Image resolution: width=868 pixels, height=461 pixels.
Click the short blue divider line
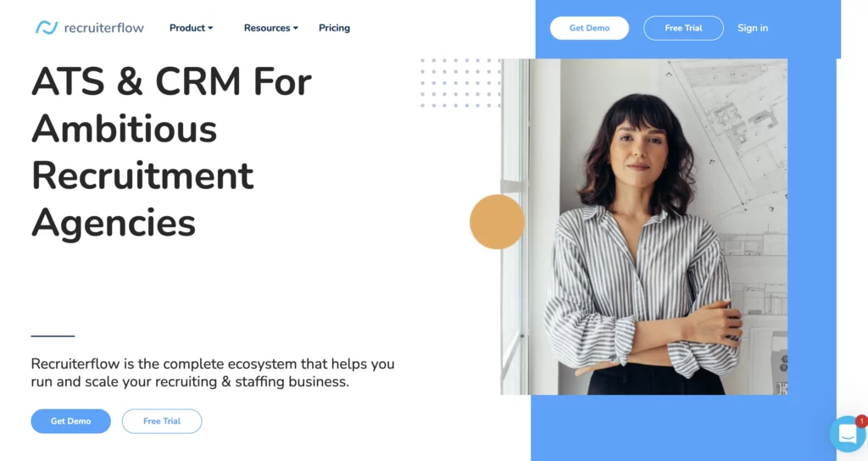coord(53,336)
